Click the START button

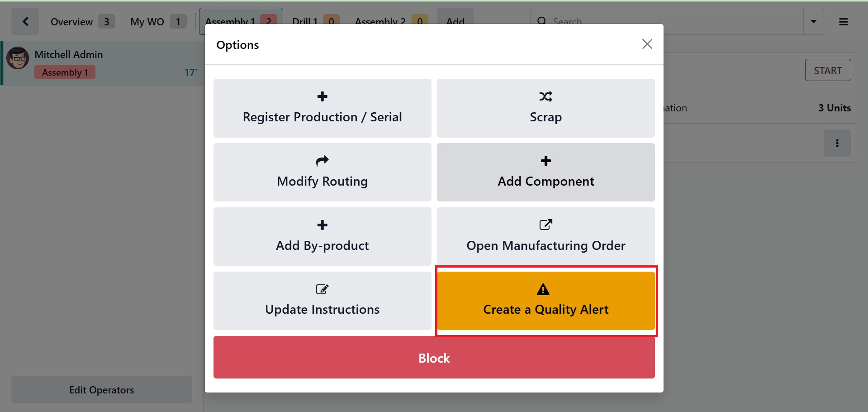coord(828,70)
